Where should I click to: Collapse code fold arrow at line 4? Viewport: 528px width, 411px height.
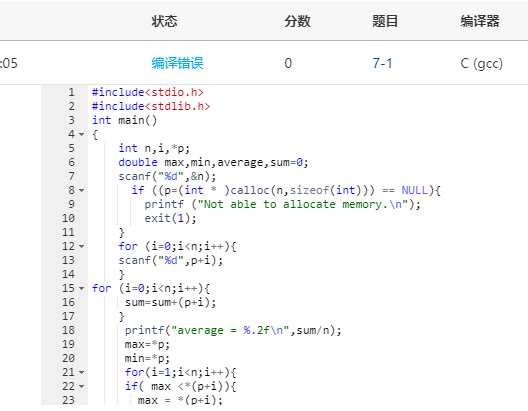81,134
